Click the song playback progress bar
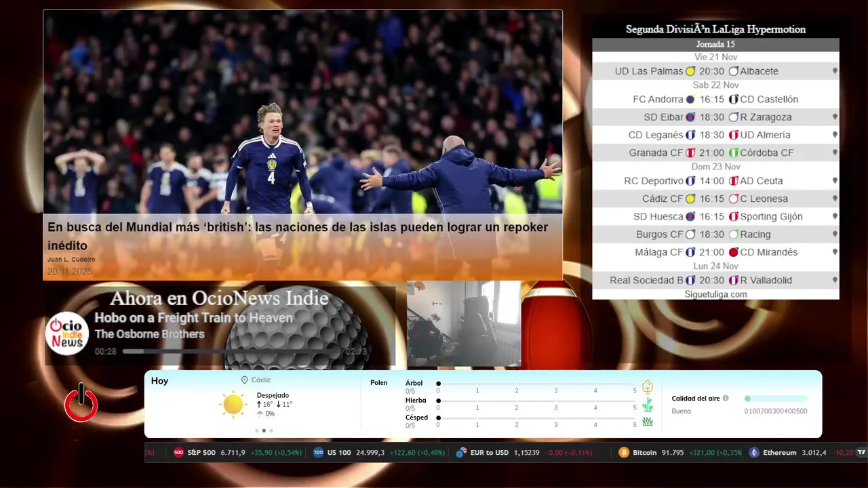The image size is (868, 488). tap(233, 351)
